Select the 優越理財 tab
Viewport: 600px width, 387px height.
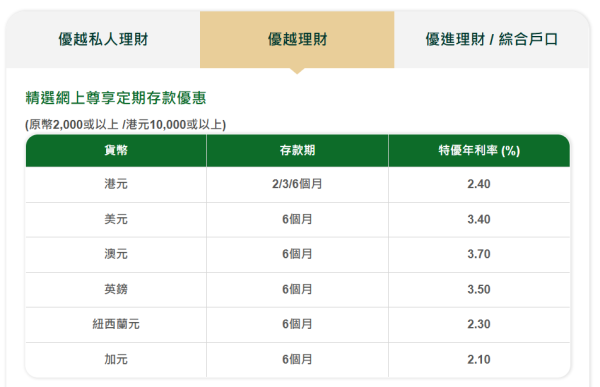[x=297, y=39]
